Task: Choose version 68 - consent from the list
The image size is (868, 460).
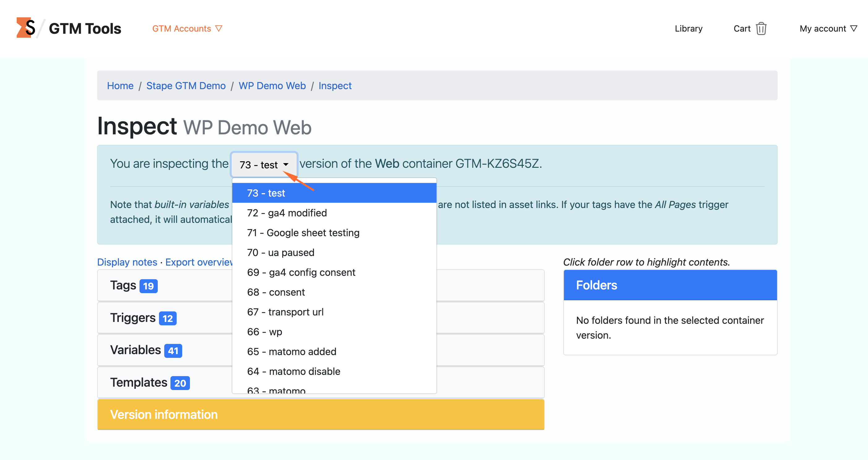Action: click(276, 292)
